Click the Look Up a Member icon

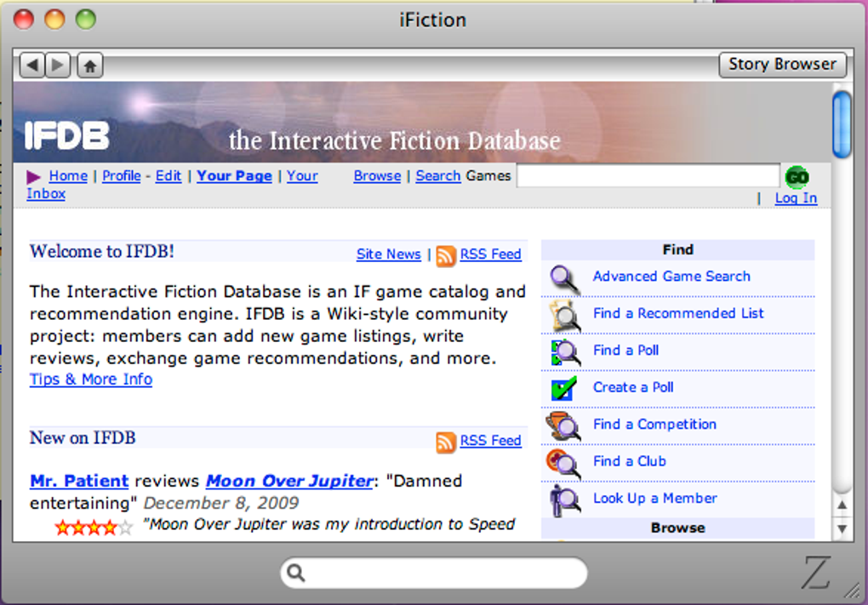(564, 499)
